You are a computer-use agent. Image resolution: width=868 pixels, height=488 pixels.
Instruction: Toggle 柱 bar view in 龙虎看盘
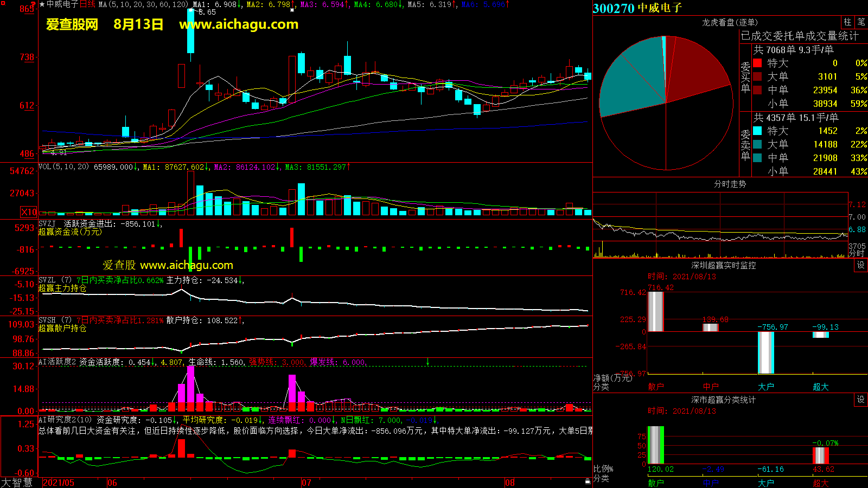tap(847, 22)
